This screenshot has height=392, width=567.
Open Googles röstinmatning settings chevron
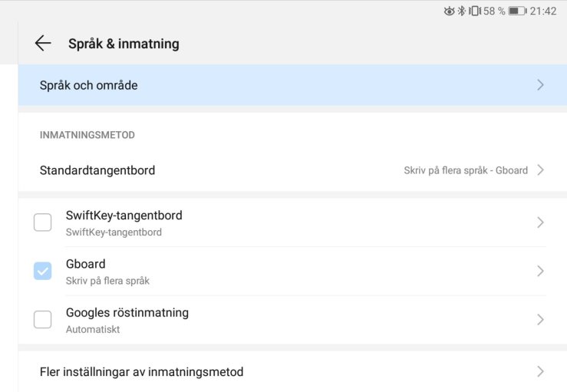click(x=540, y=319)
